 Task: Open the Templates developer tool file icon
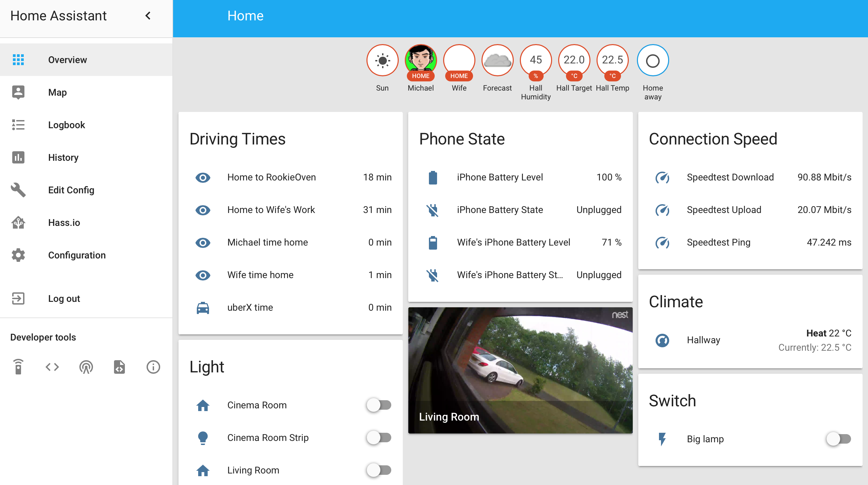coord(119,367)
